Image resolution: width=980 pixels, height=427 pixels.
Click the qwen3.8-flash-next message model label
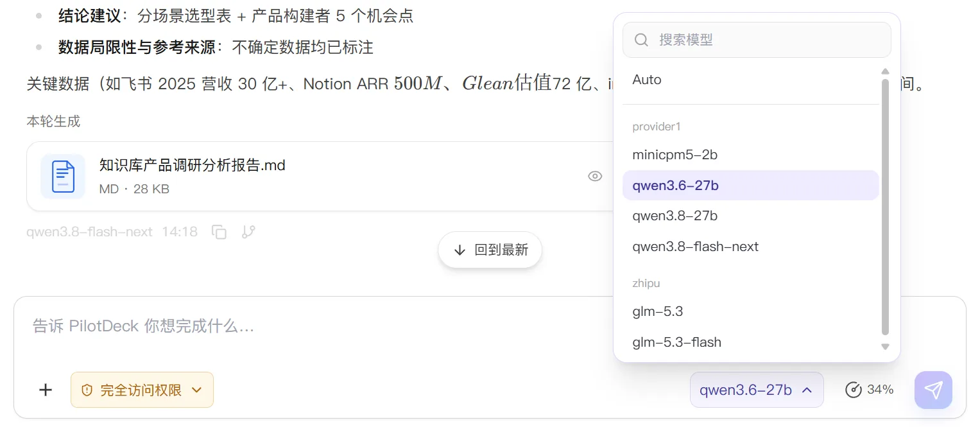(x=89, y=232)
